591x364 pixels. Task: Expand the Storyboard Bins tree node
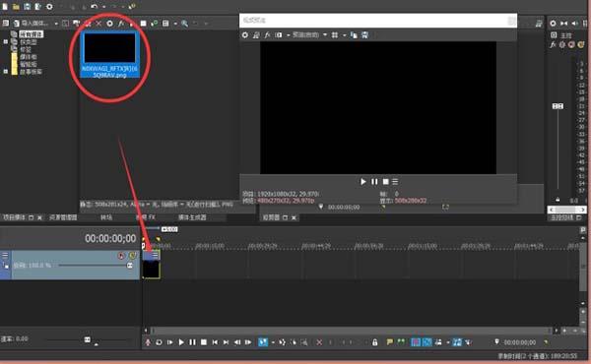pos(5,71)
